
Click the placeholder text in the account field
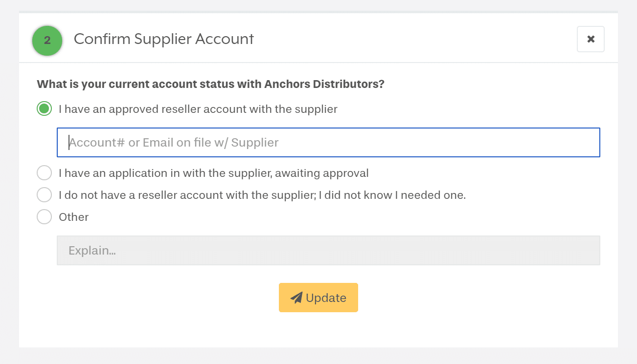point(174,143)
